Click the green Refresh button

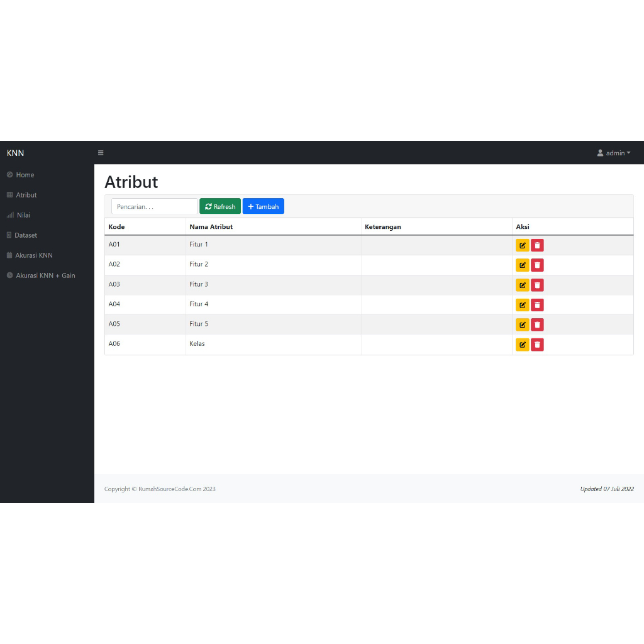click(220, 206)
